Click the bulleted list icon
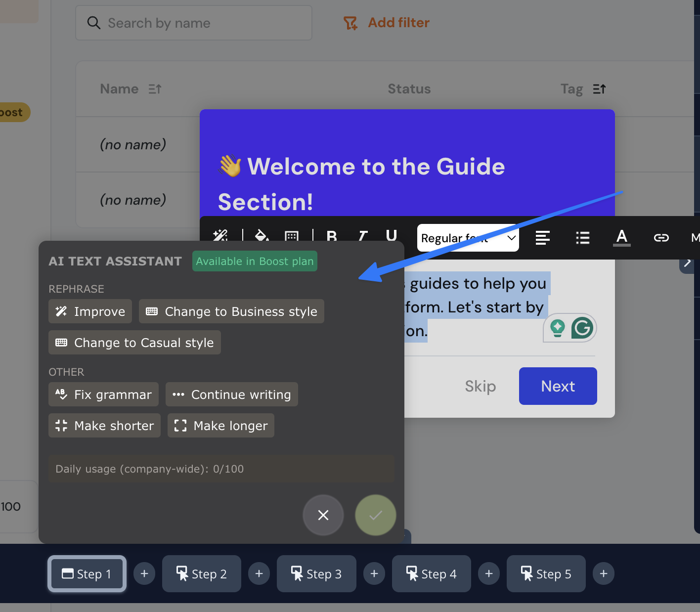The width and height of the screenshot is (700, 612). click(582, 238)
